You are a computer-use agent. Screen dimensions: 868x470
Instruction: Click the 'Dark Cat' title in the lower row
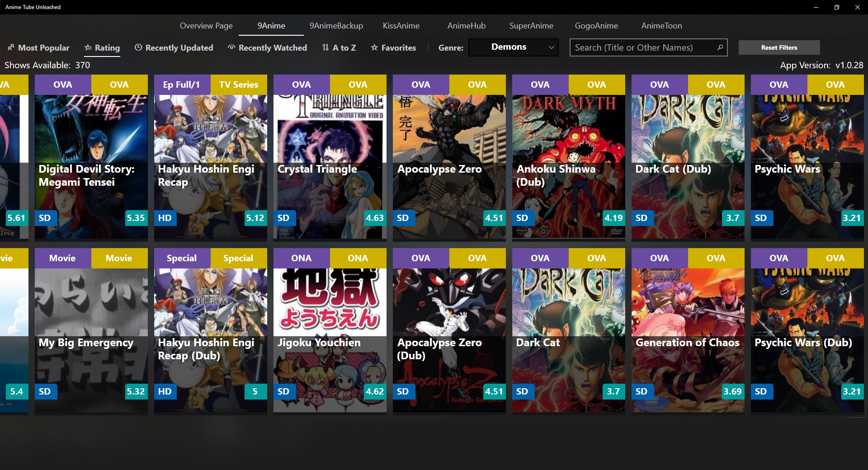click(538, 343)
